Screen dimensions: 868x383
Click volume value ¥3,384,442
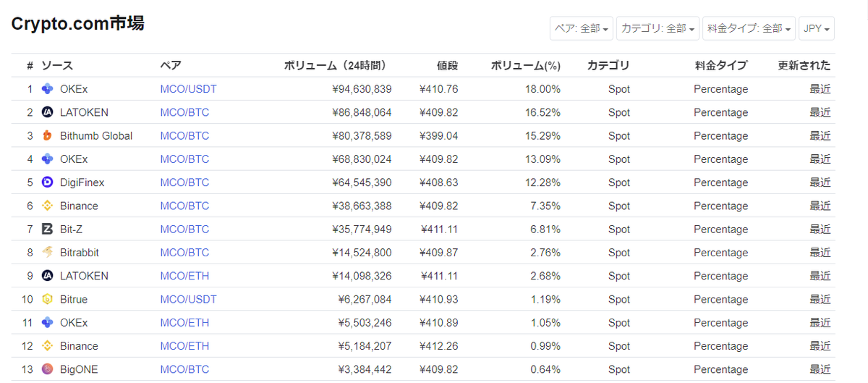(365, 369)
